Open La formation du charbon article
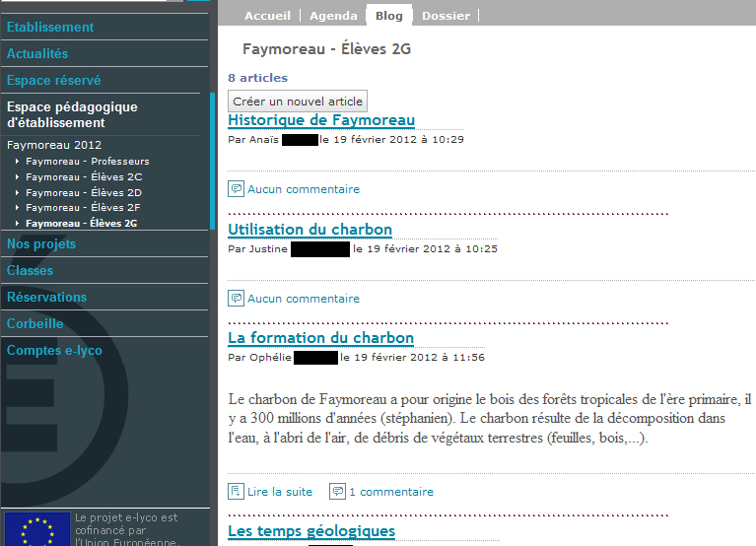The height and width of the screenshot is (546, 756). click(320, 338)
